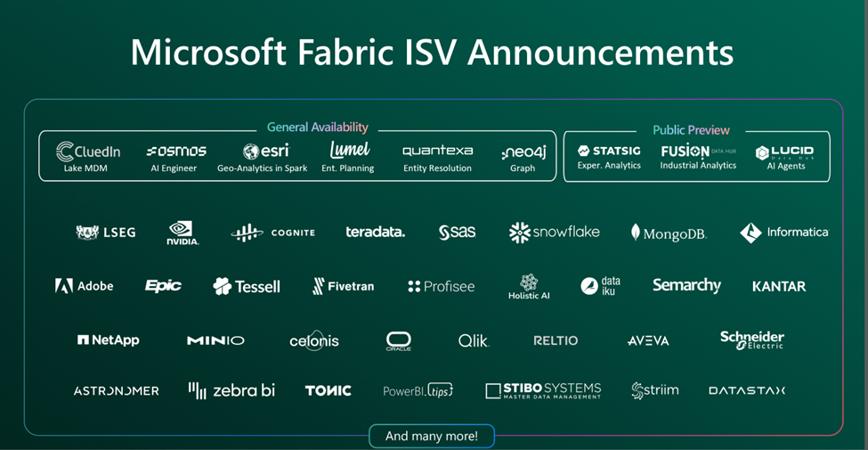Click 'Geo-Analytics in Spark' caption
868x450 pixels.
tap(263, 168)
